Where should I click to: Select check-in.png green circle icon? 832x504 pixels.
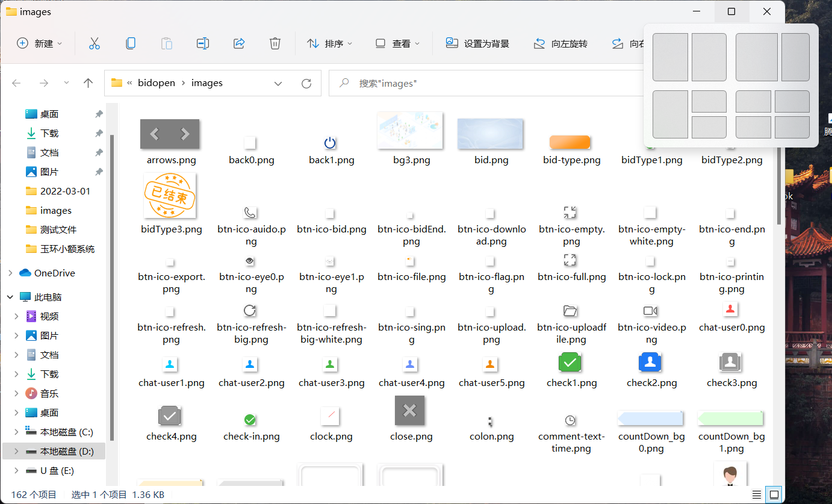click(250, 420)
